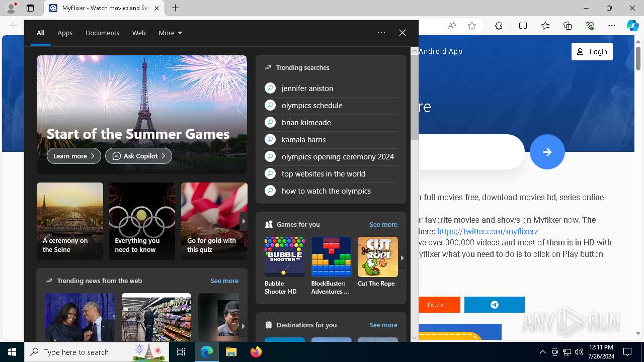Open Microsoft Edge from taskbar

[207, 352]
